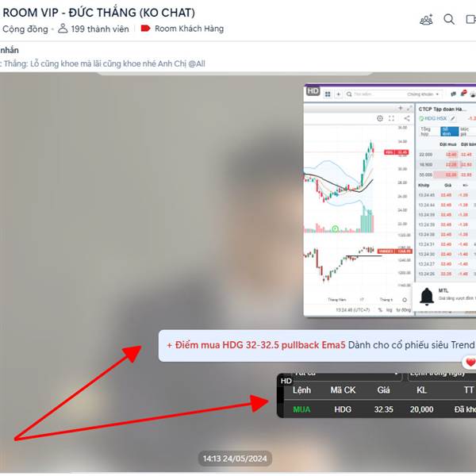Click the 199 thành viên member count
The height and width of the screenshot is (476, 476).
[x=100, y=29]
